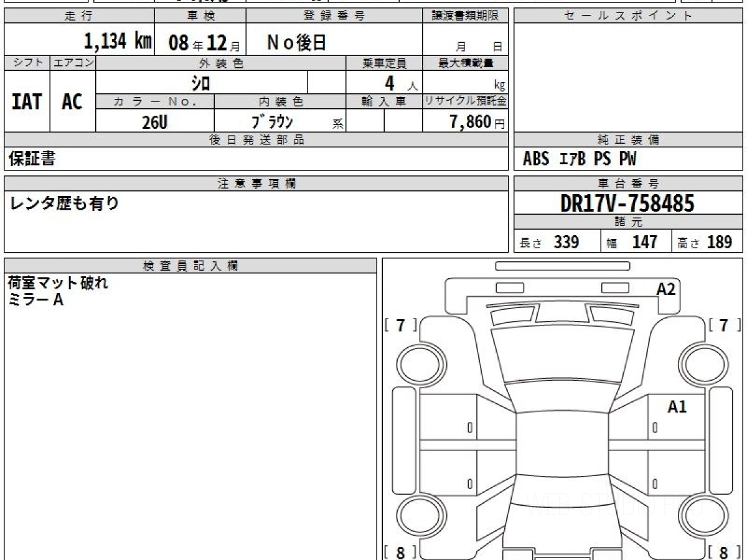Select the セールスポイント header
This screenshot has width=747, height=560.
629,16
